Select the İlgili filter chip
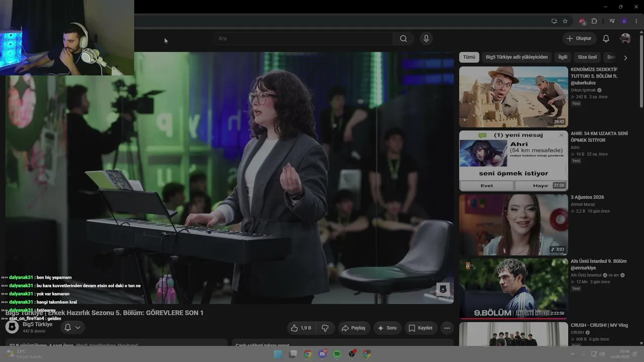644x362 pixels. pyautogui.click(x=562, y=57)
